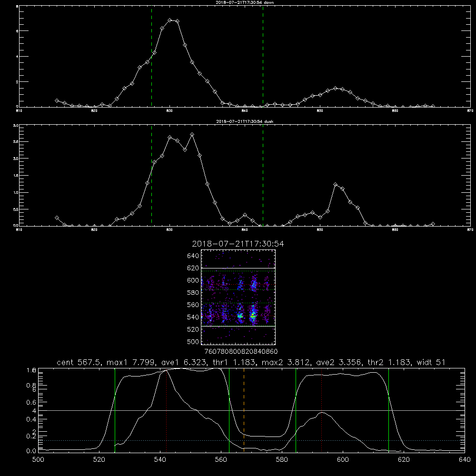476x476 pixels.
Task: Select the orange dashed center line marker
Action: pyautogui.click(x=244, y=410)
